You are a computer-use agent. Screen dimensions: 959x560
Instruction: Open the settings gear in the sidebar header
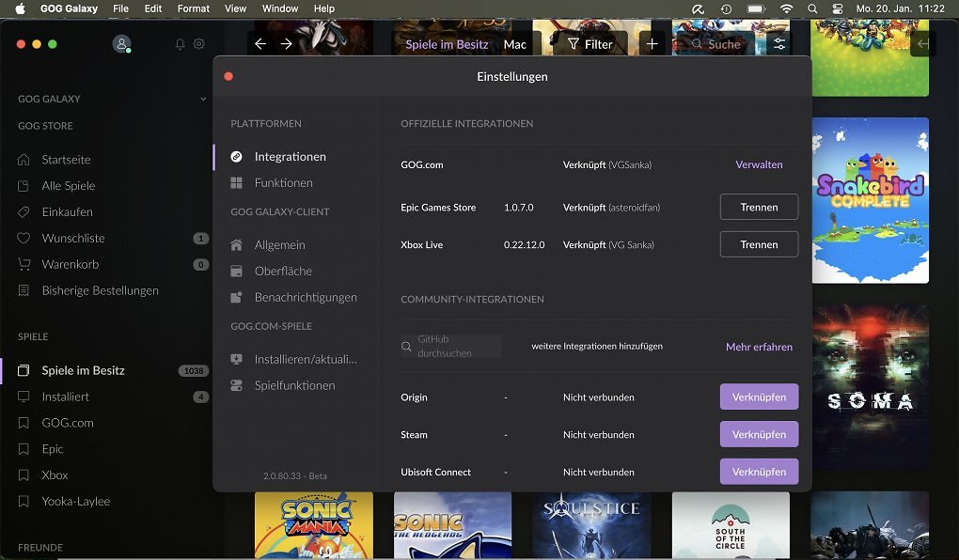point(198,44)
